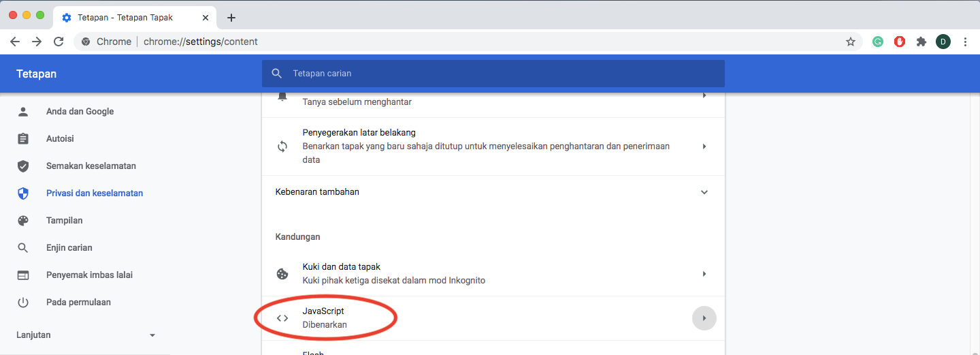This screenshot has height=355, width=980.
Task: Open Semakan keselamatan sidebar item
Action: coord(91,166)
